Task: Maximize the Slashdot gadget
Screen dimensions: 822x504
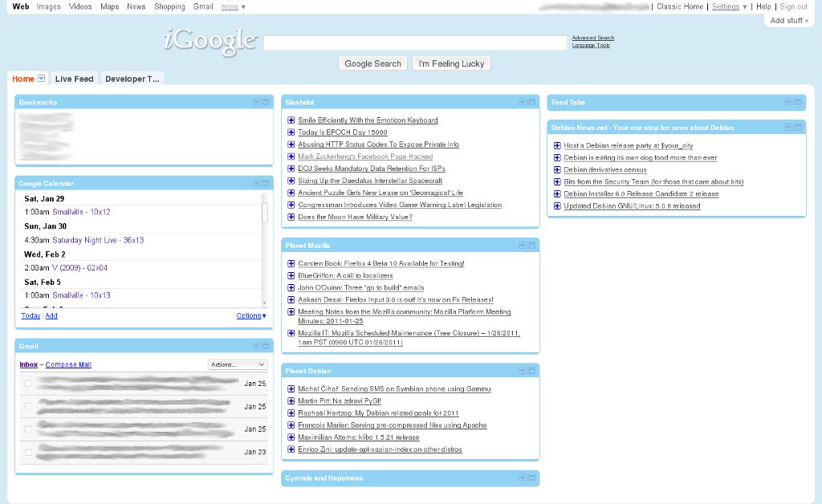Action: tap(531, 102)
